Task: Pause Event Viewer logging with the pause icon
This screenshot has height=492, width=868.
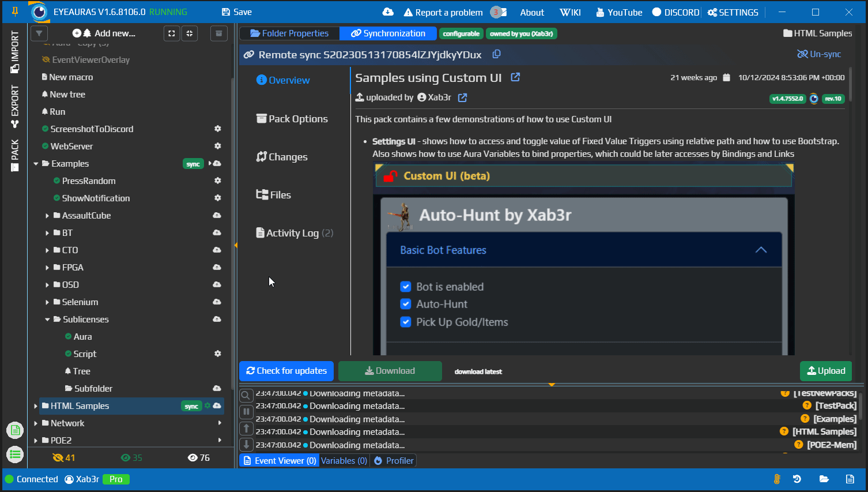Action: click(x=245, y=411)
